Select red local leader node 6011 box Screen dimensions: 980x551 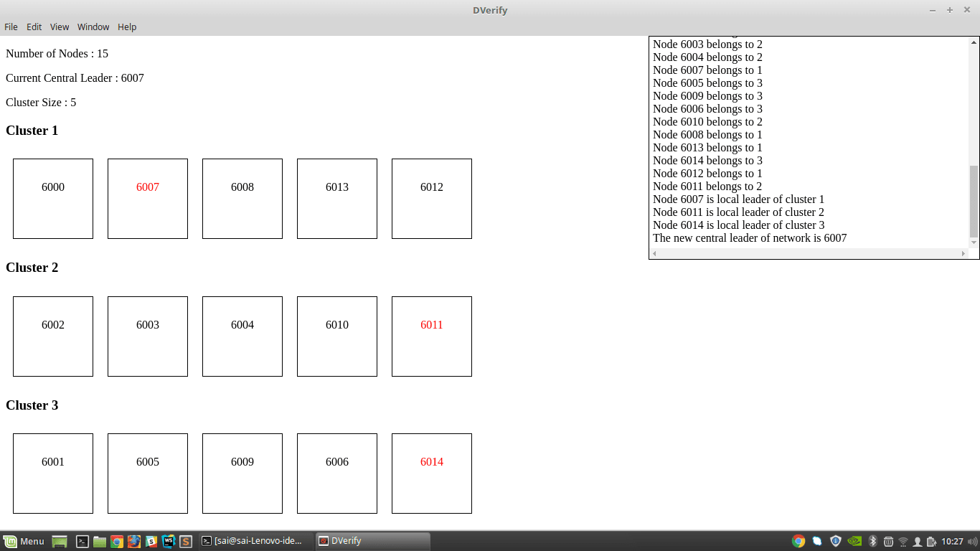432,336
